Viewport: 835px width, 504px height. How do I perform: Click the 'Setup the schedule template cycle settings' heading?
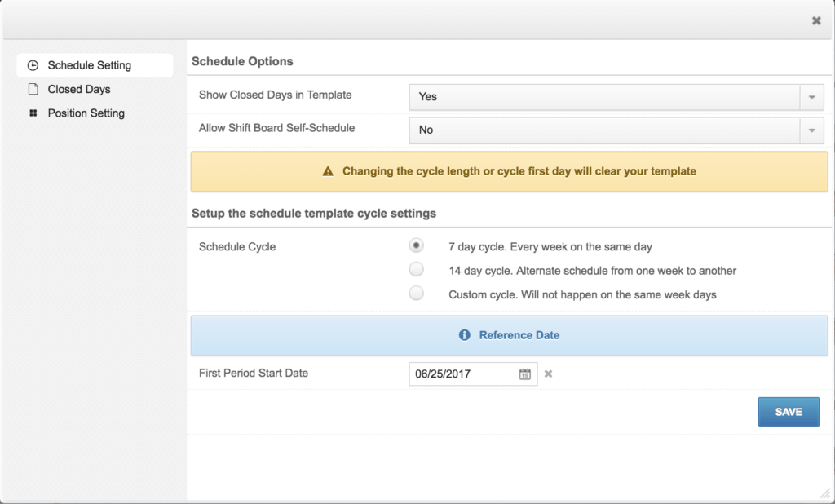tap(314, 213)
